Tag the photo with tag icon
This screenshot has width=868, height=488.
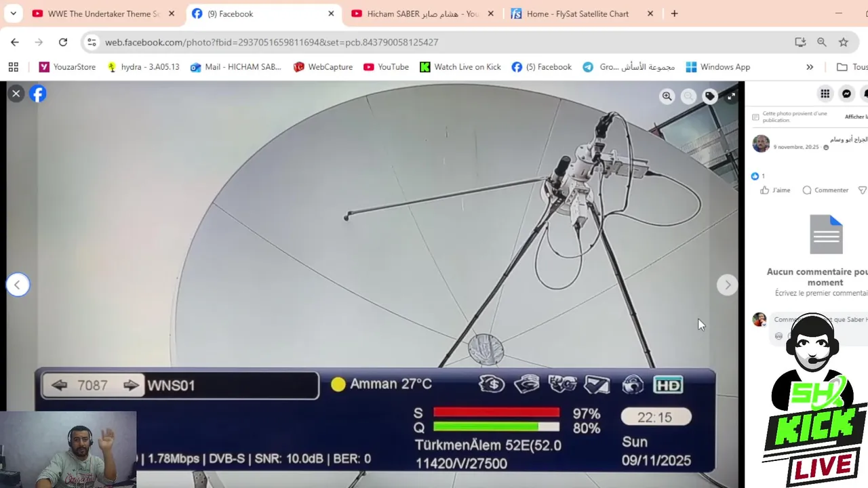(x=710, y=96)
